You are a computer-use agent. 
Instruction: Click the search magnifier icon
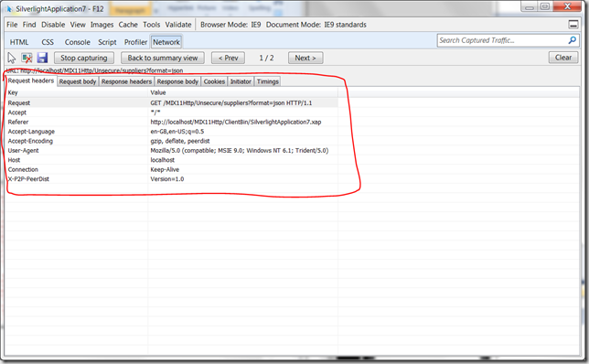573,40
